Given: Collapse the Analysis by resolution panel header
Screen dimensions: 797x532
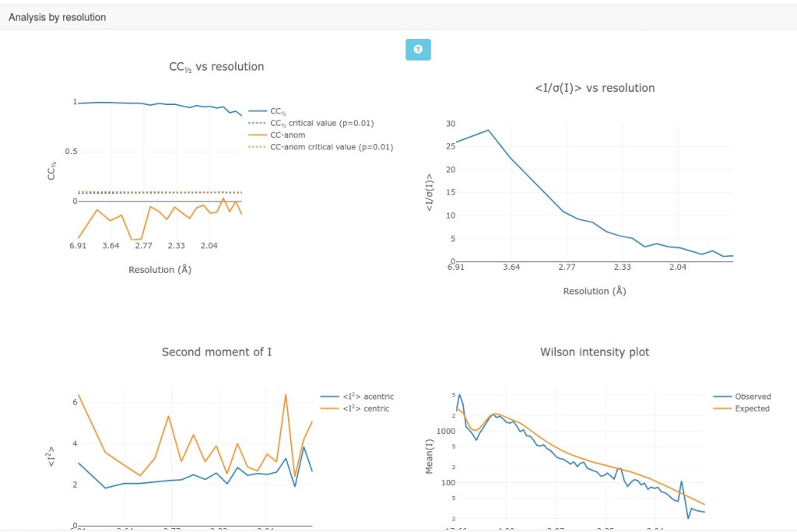Looking at the screenshot, I should pos(58,17).
